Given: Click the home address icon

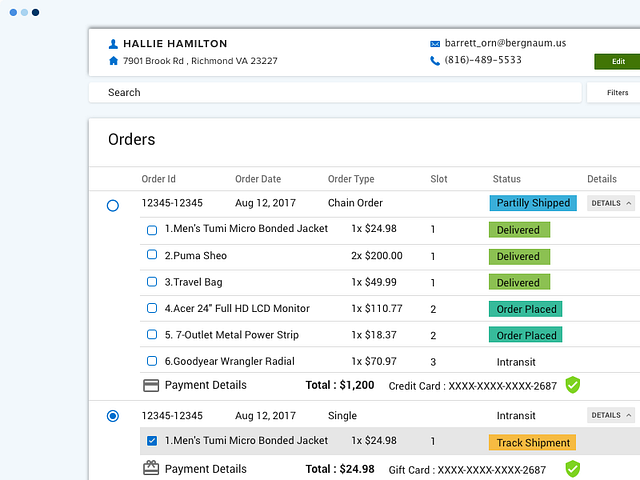Looking at the screenshot, I should pos(113,61).
